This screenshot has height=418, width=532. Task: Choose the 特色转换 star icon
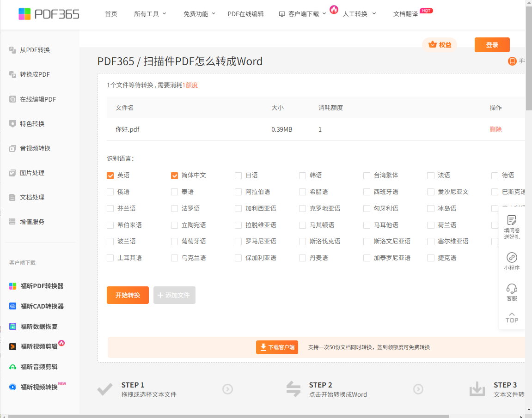(x=12, y=124)
